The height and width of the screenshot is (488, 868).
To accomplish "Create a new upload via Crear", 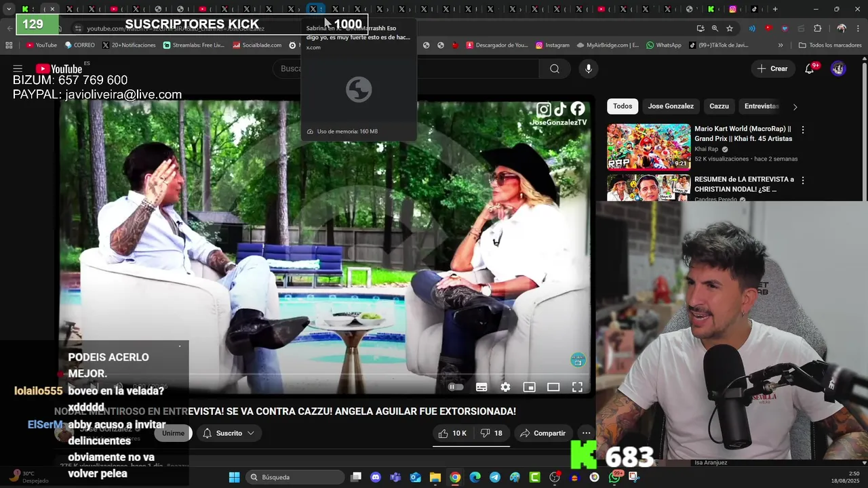I will [772, 68].
